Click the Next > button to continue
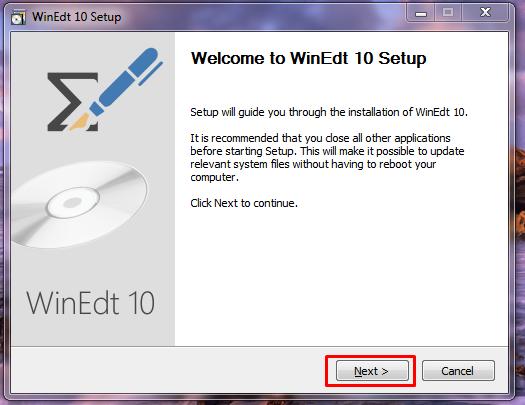The width and height of the screenshot is (525, 405). tap(372, 371)
